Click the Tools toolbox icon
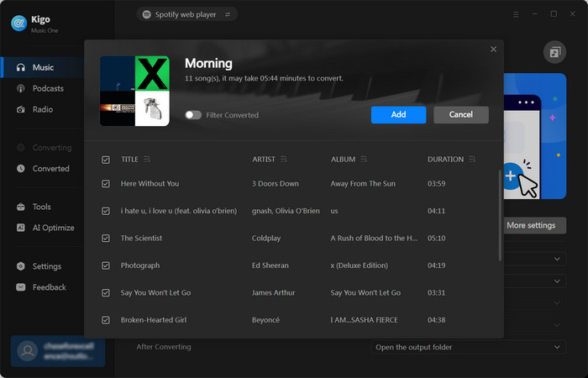 coord(21,207)
